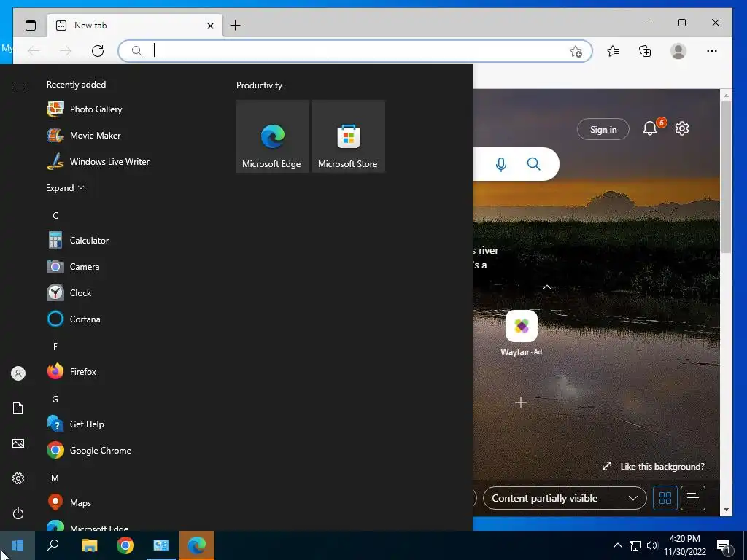Jump to letter M app group
The image size is (747, 560).
(x=55, y=478)
